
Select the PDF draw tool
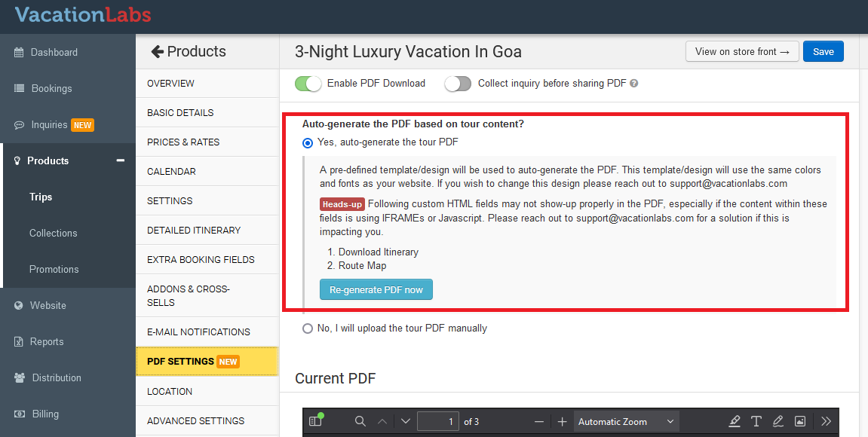coord(778,421)
